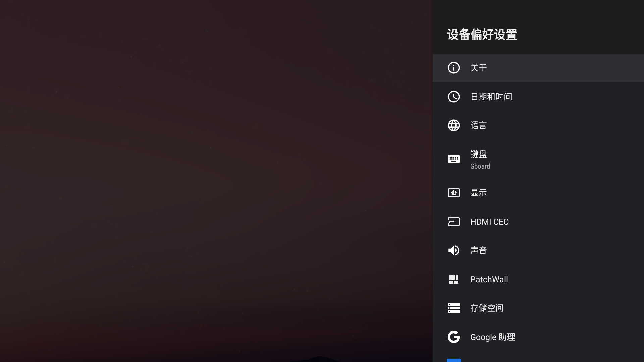Select the PatchWall text label

(489, 279)
